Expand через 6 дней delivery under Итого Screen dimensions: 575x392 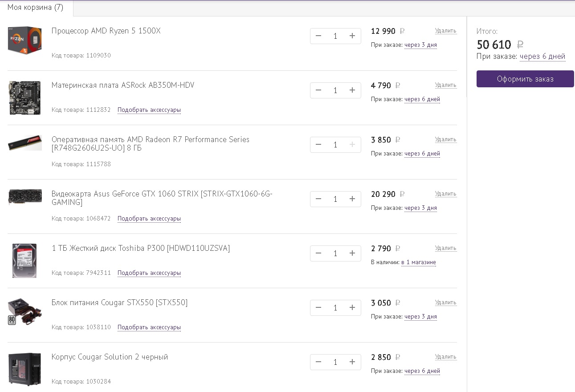pos(542,57)
